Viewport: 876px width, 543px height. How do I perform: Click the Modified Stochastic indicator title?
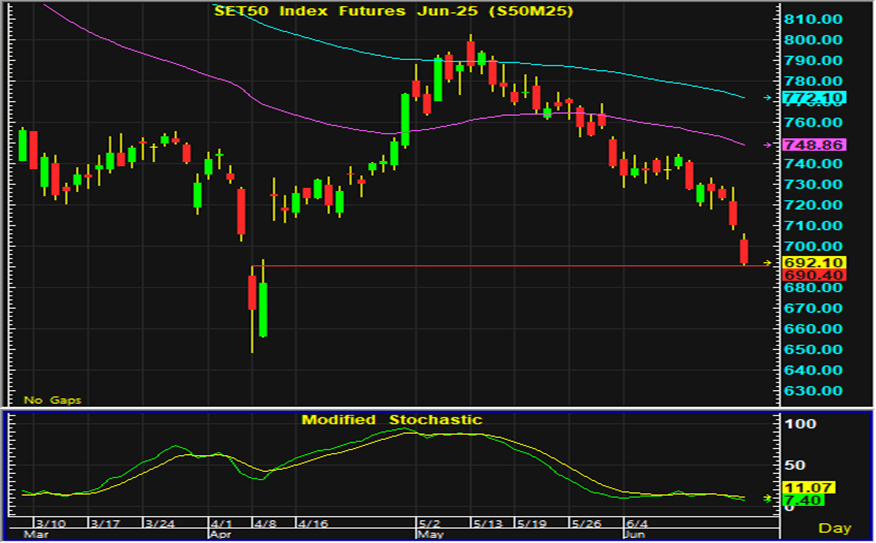392,420
